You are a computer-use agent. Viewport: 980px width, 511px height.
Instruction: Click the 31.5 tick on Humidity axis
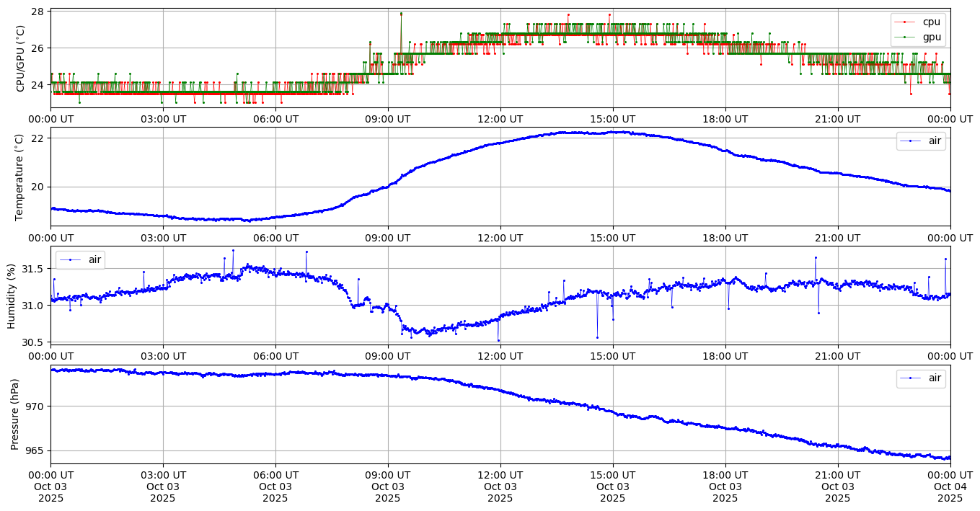tap(32, 269)
